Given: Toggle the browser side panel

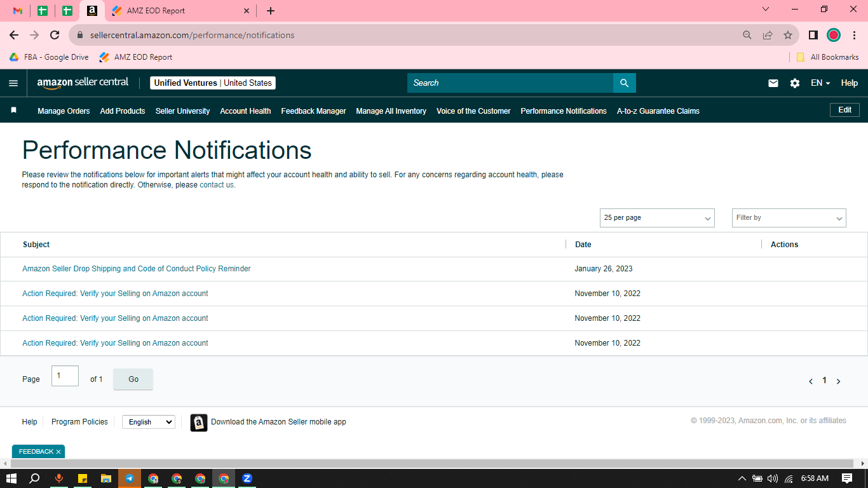Looking at the screenshot, I should pyautogui.click(x=813, y=35).
